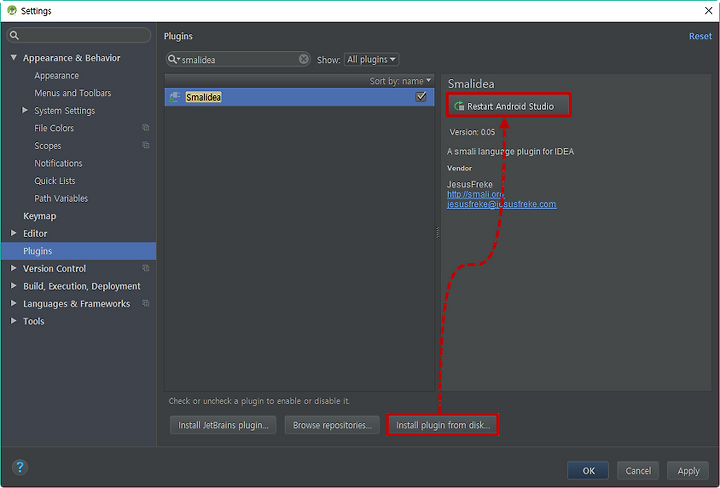Screen dimensions: 720x488
Task: Collapse the Appearance & Behavior section
Action: click(14, 57)
